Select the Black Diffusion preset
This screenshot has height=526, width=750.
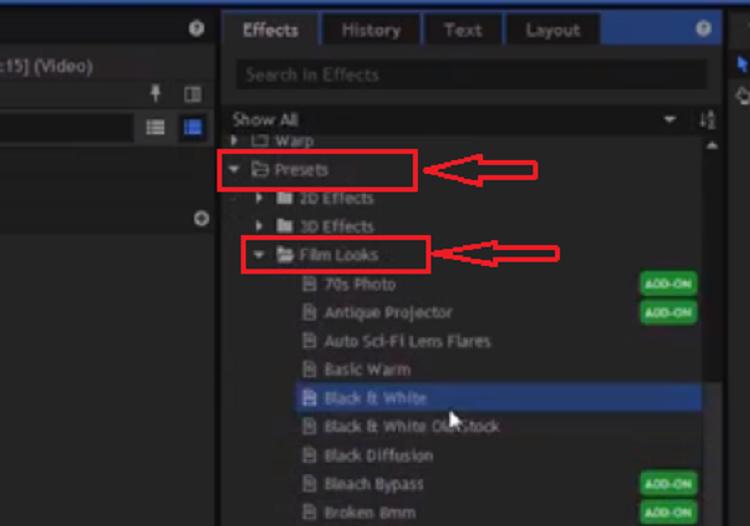tap(378, 455)
